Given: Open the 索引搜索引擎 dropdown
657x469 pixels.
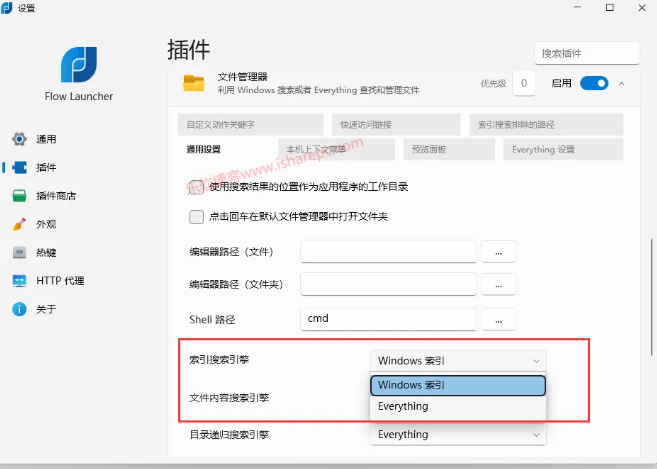Looking at the screenshot, I should [x=458, y=361].
